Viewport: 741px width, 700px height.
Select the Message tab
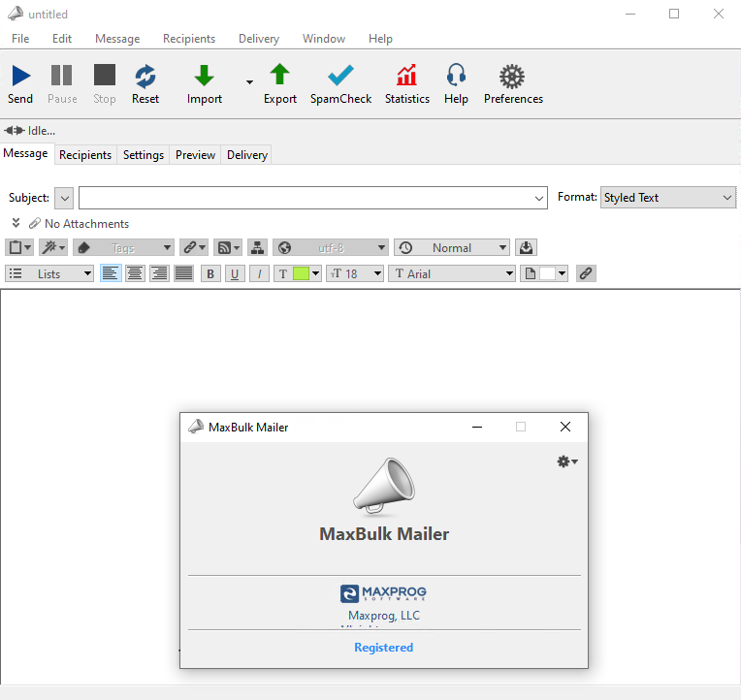(x=25, y=153)
